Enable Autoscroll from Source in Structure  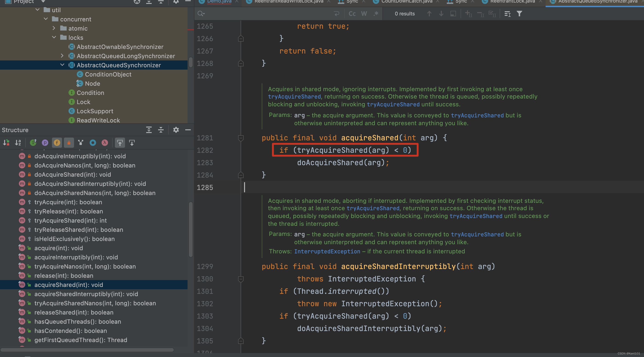[x=132, y=143]
